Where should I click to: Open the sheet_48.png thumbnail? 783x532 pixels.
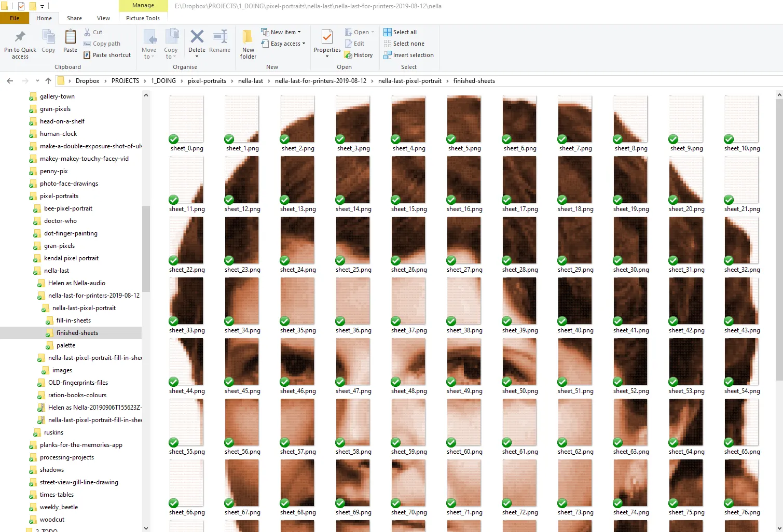coord(408,361)
